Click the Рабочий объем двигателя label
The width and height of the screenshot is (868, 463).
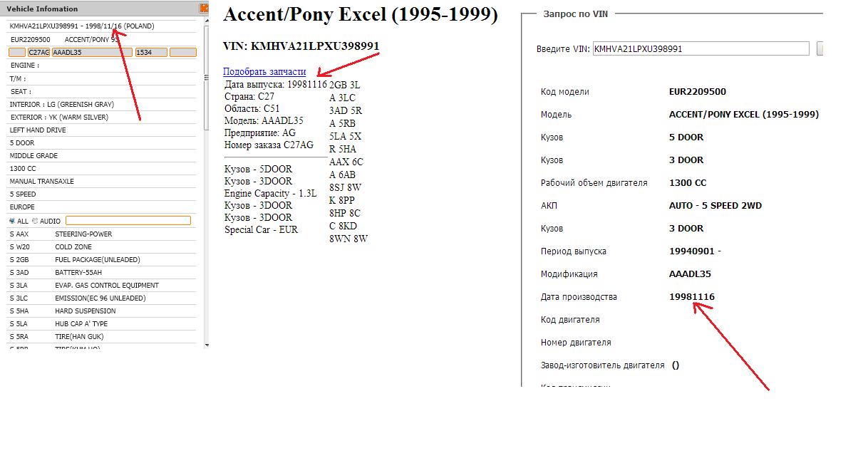594,183
